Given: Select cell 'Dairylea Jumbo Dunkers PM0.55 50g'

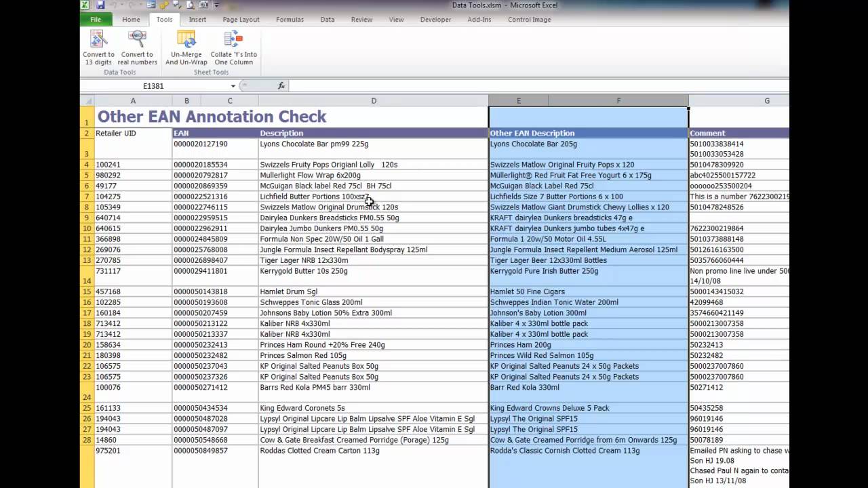Looking at the screenshot, I should pyautogui.click(x=374, y=228).
